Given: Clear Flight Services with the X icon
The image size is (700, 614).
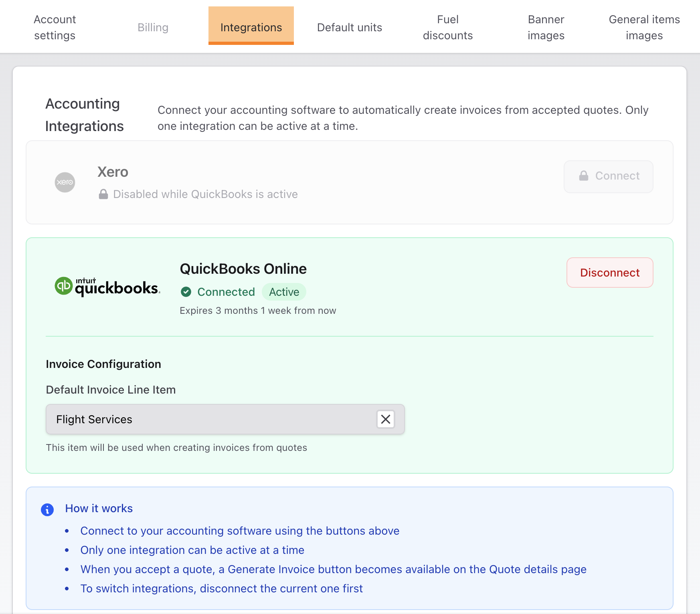Looking at the screenshot, I should pos(386,419).
